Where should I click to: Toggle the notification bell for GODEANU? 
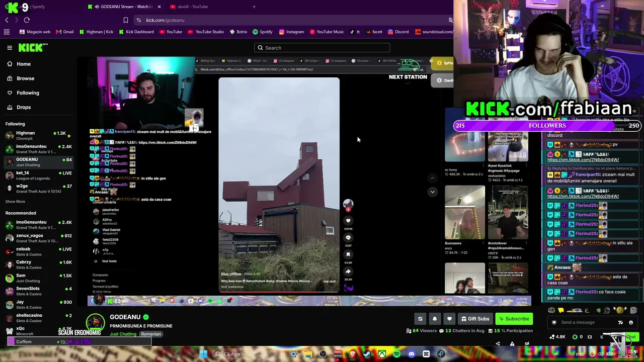pos(435,319)
